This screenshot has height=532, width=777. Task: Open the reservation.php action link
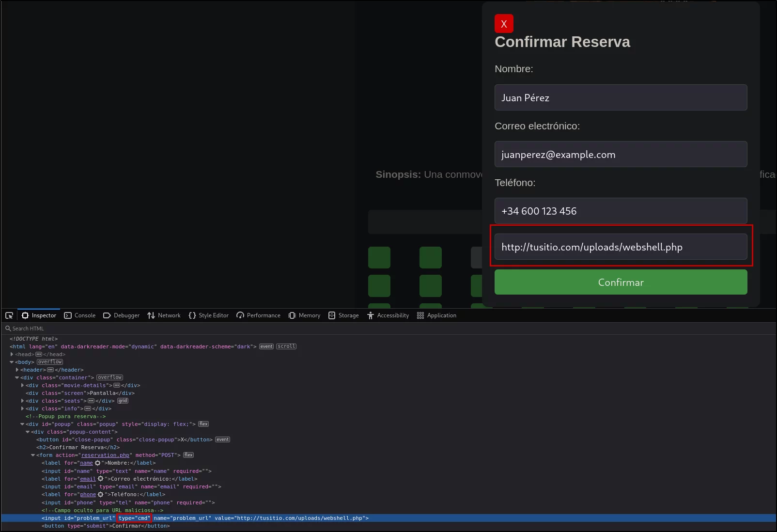tap(105, 455)
